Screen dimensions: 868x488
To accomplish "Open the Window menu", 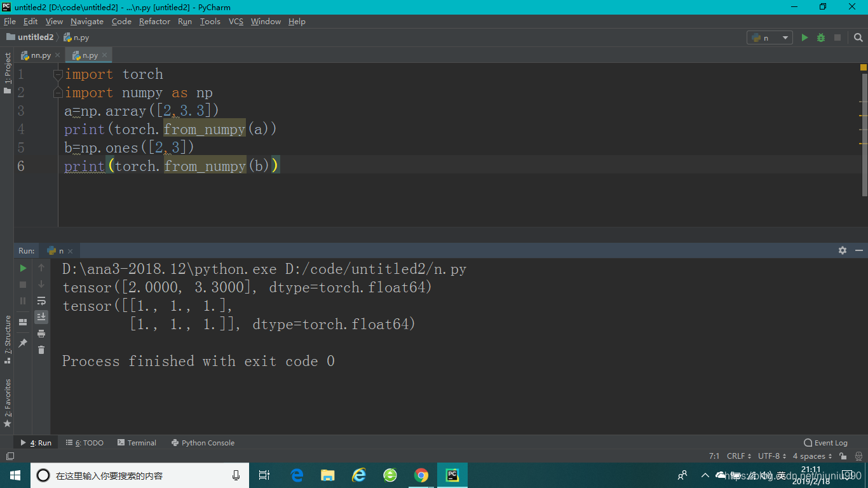I will pos(266,22).
